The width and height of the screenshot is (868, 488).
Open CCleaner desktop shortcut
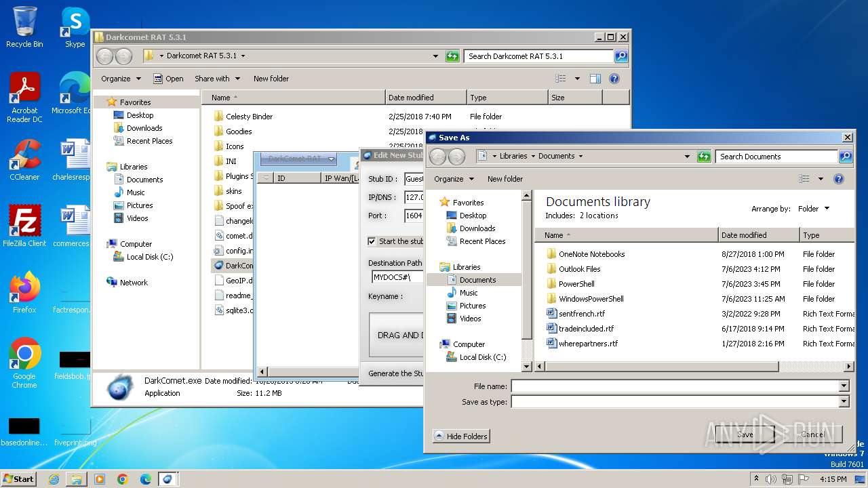click(24, 160)
